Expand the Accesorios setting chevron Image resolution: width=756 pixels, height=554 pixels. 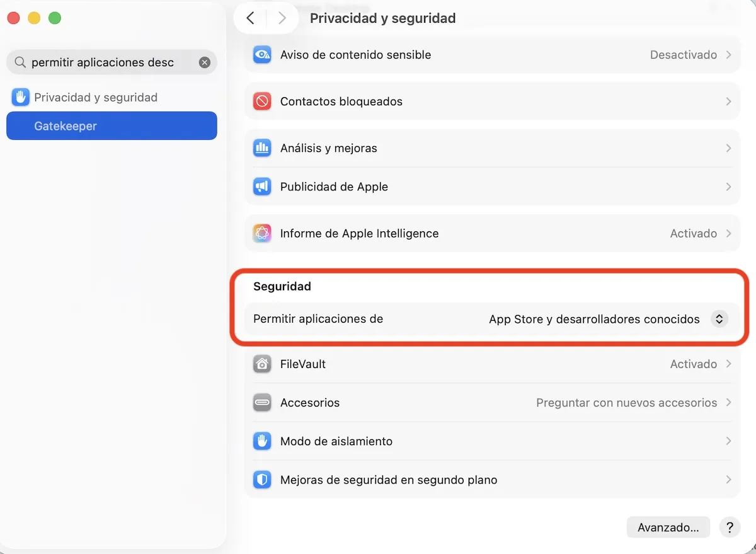(728, 403)
